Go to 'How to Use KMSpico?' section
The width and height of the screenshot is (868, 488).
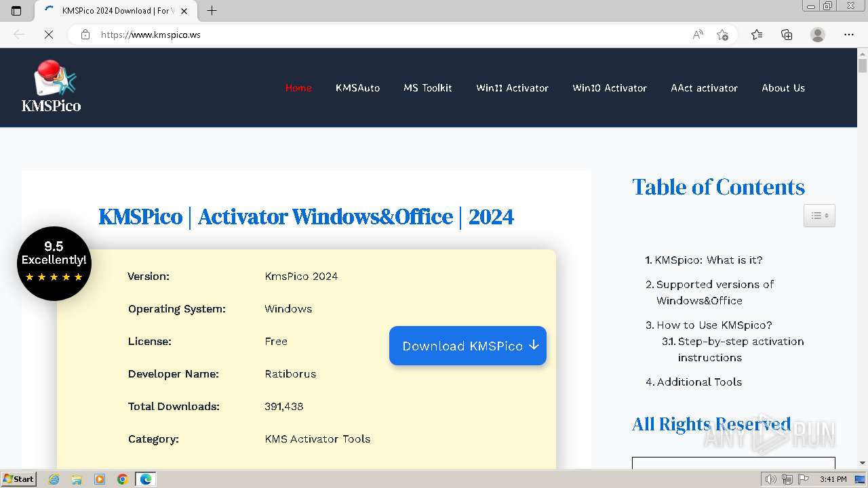coord(714,325)
